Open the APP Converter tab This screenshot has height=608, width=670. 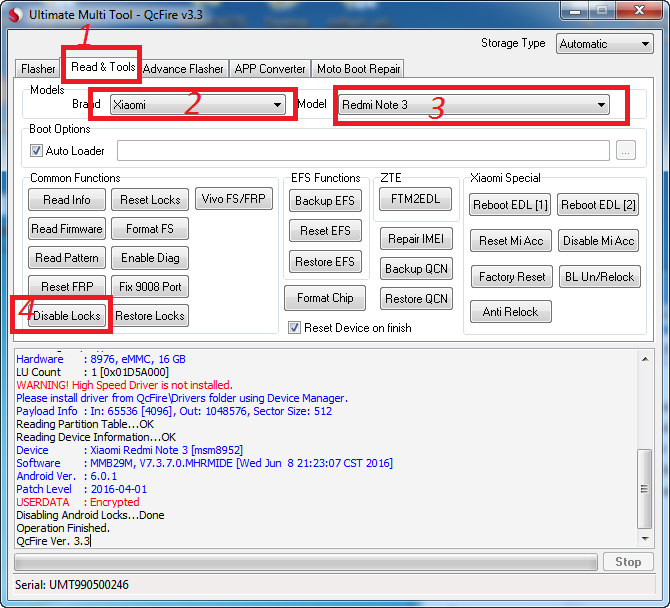[270, 69]
